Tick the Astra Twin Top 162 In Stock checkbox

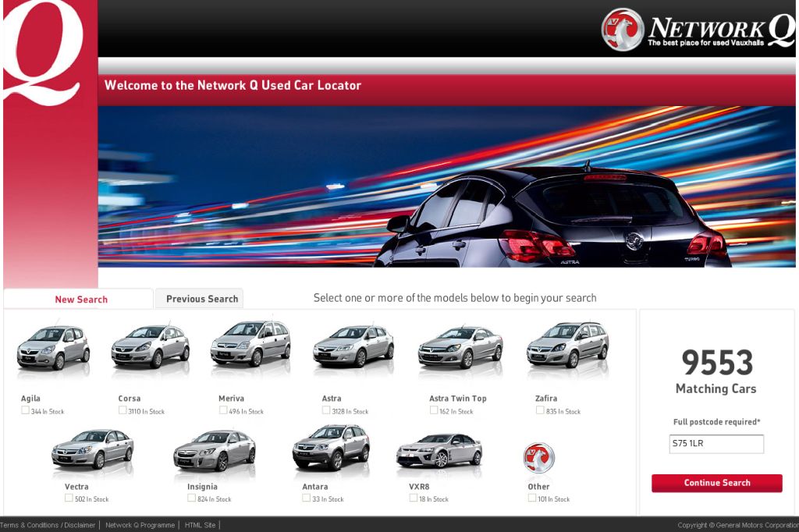[x=434, y=410]
